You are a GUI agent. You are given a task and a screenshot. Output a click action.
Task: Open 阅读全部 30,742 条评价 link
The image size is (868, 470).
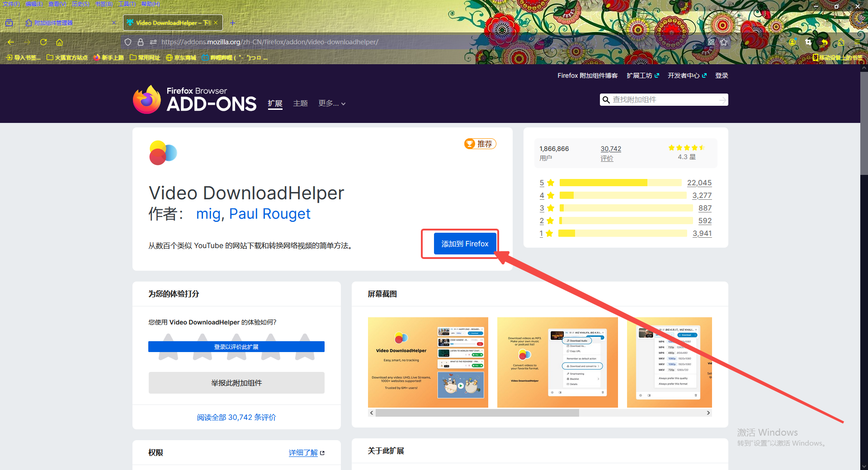tap(236, 417)
